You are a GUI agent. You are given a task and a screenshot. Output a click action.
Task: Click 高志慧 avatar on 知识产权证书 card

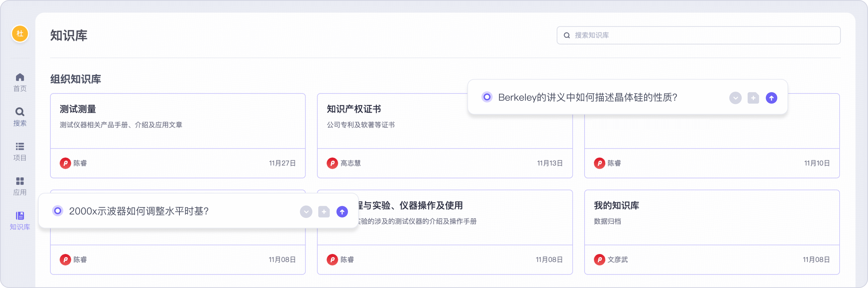click(x=332, y=163)
